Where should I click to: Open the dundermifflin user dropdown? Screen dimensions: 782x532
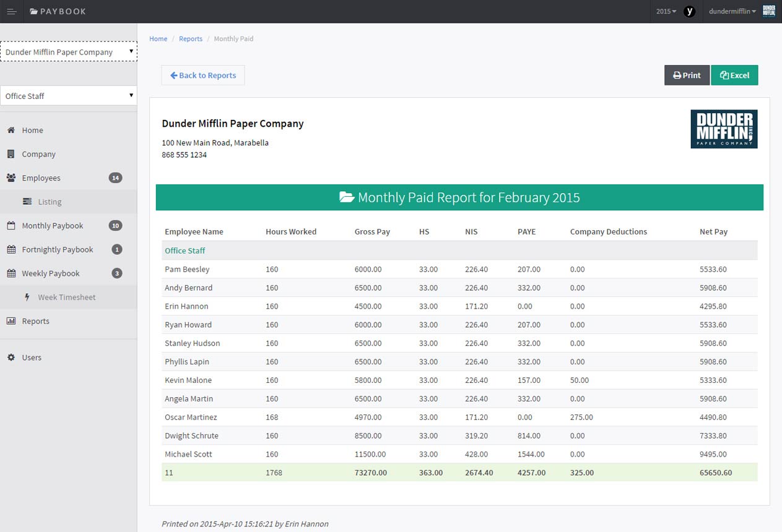click(x=732, y=11)
